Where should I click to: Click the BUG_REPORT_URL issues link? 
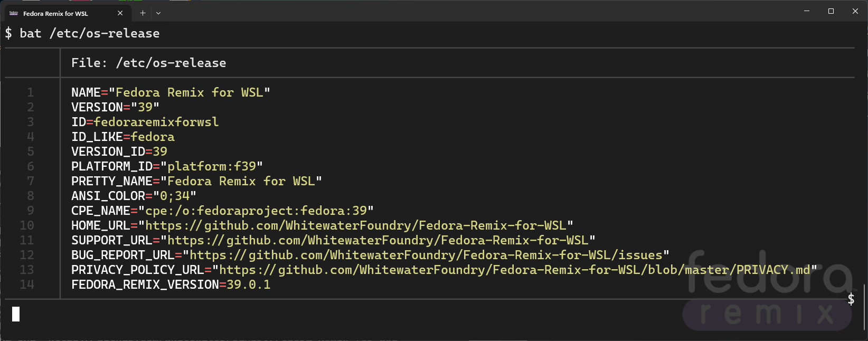(x=426, y=255)
